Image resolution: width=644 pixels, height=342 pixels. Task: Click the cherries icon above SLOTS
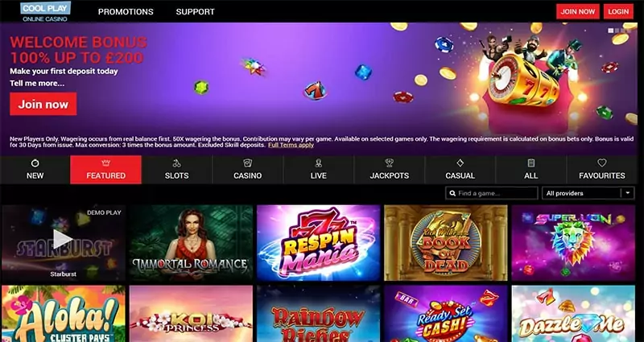[176, 163]
